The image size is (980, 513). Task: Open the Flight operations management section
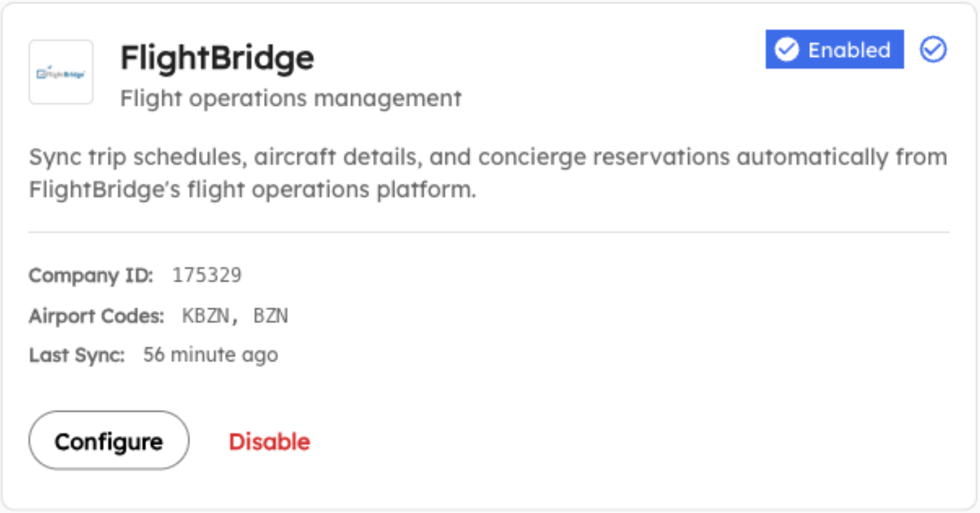coord(291,98)
